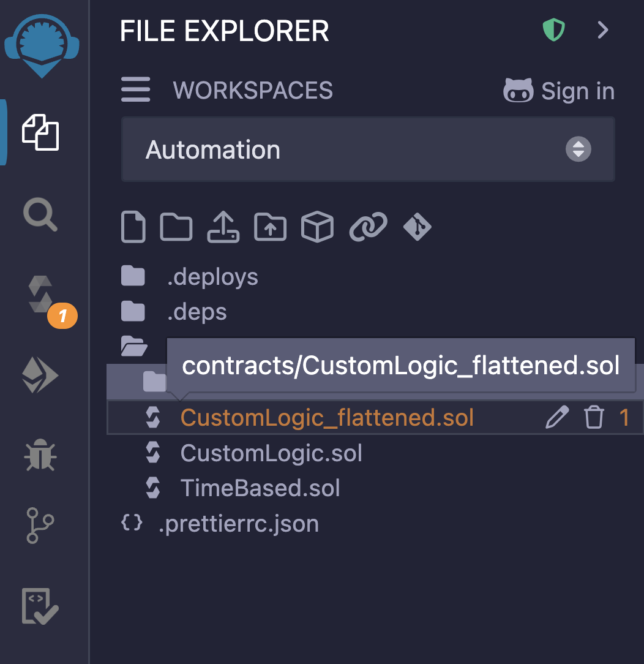Open the Automation workspace dropdown

[368, 150]
